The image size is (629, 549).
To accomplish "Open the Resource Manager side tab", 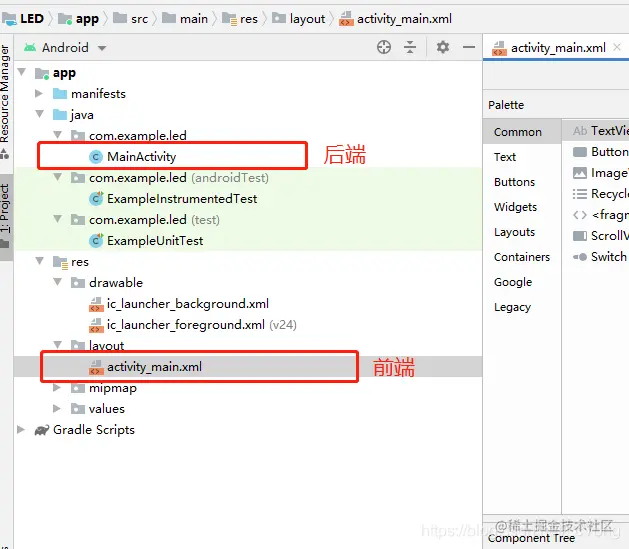I will 5,94.
